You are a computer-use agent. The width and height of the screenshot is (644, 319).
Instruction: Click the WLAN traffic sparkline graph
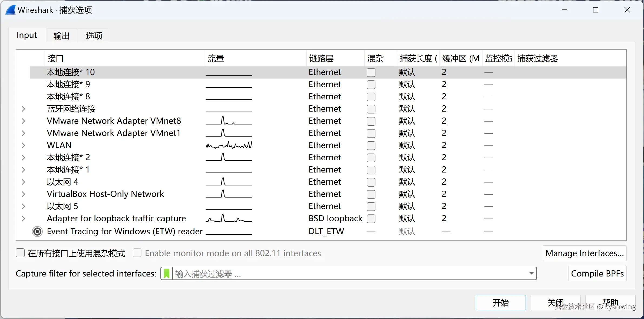click(229, 145)
